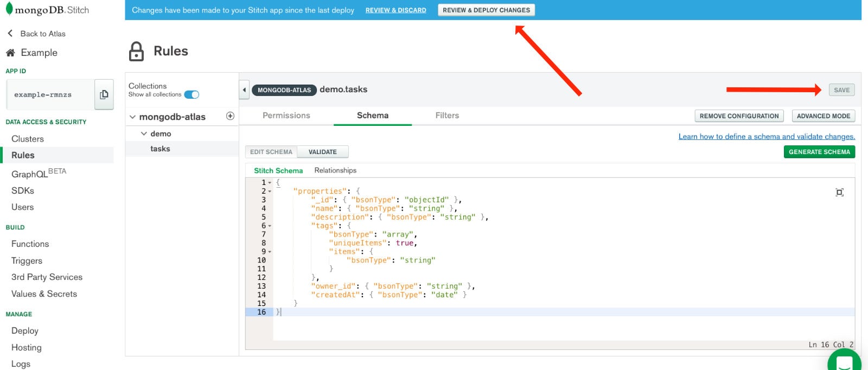
Task: Open Rules in the sidebar
Action: tap(23, 155)
